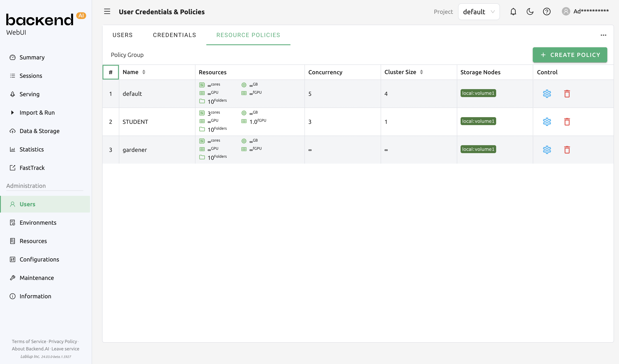Click local:volume1 tag in default row
The height and width of the screenshot is (364, 619).
point(478,93)
